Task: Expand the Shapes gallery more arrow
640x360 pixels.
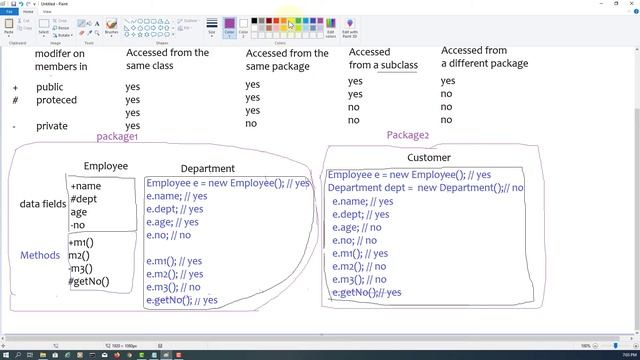Action: [x=173, y=35]
